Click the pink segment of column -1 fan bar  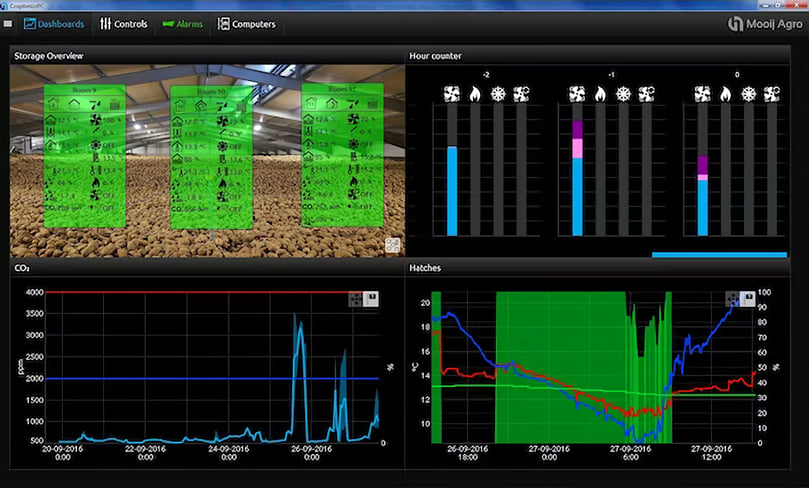[577, 149]
